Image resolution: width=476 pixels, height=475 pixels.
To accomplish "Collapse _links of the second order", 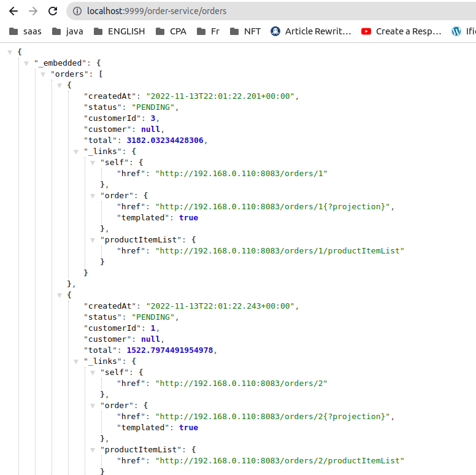I will (76, 361).
